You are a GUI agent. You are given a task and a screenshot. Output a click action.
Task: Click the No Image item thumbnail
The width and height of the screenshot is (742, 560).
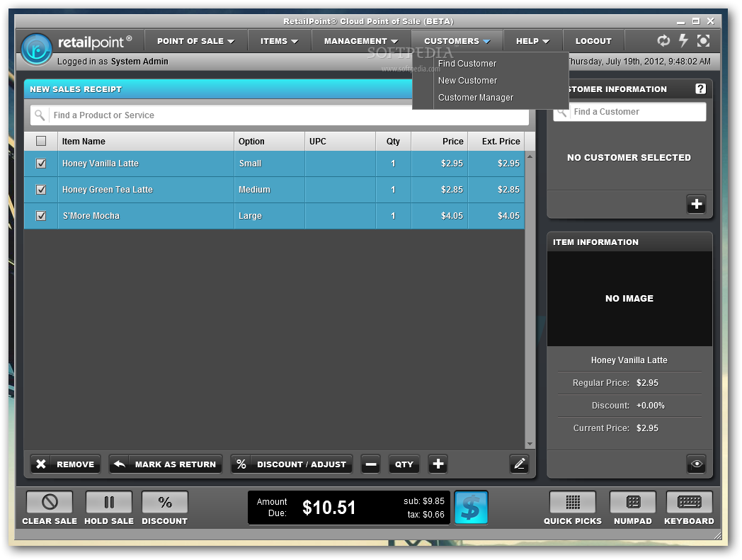pos(629,298)
